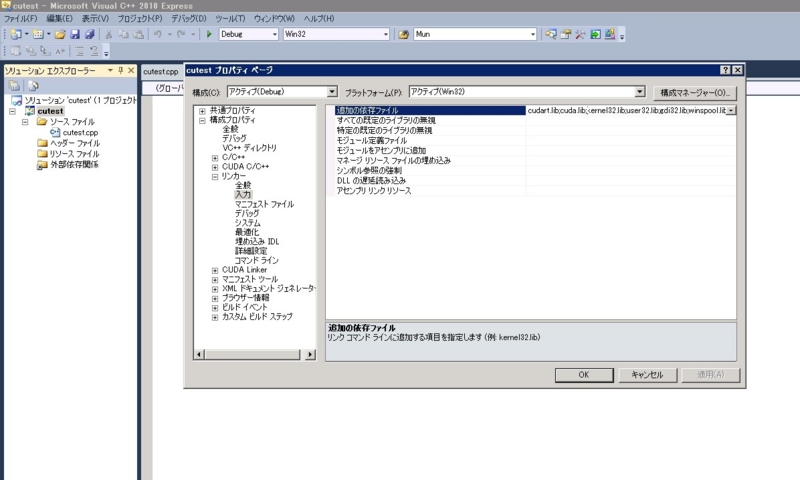Viewport: 800px width, 480px height.
Task: Click the Cut scissors icon
Action: [108, 34]
